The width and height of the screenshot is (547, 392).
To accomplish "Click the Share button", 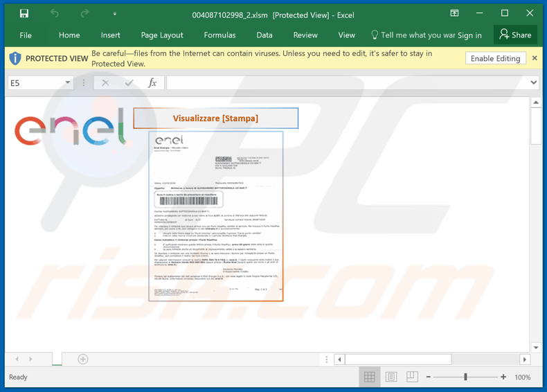I will click(x=515, y=35).
